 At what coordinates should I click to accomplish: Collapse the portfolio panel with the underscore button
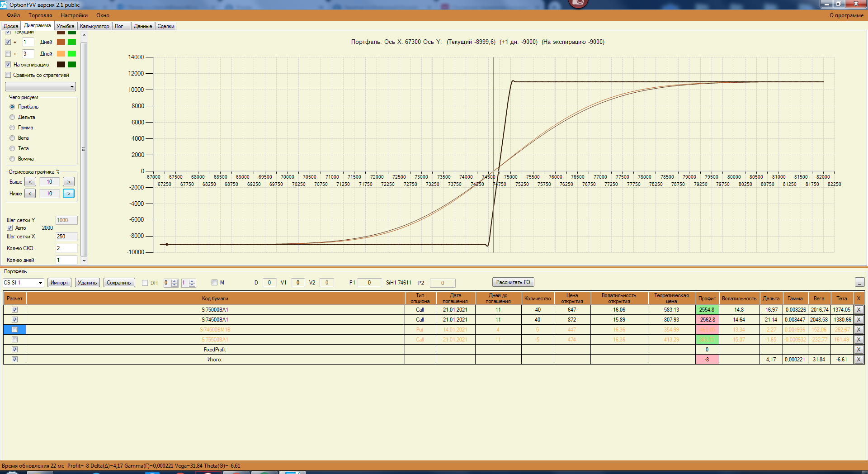pos(860,282)
